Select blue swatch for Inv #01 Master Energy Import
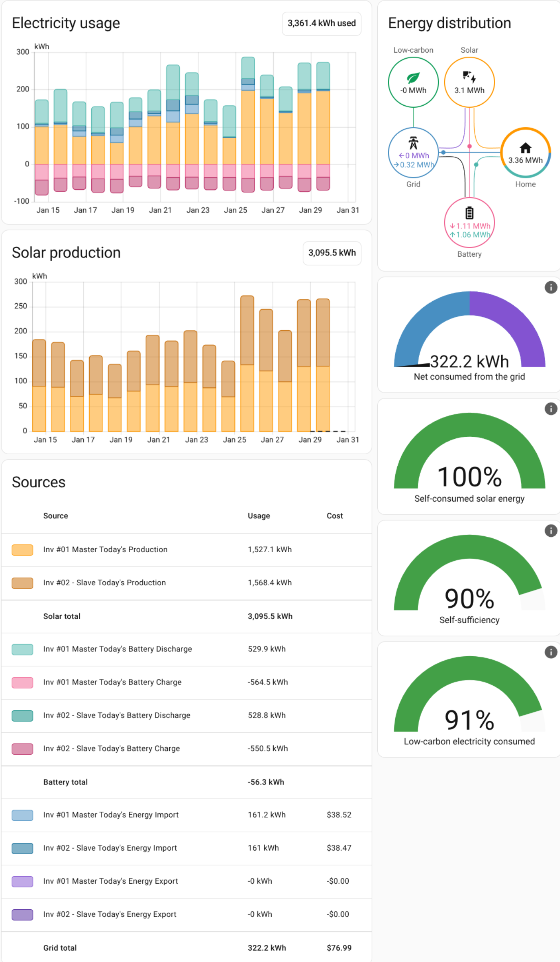560x962 pixels. click(x=22, y=815)
